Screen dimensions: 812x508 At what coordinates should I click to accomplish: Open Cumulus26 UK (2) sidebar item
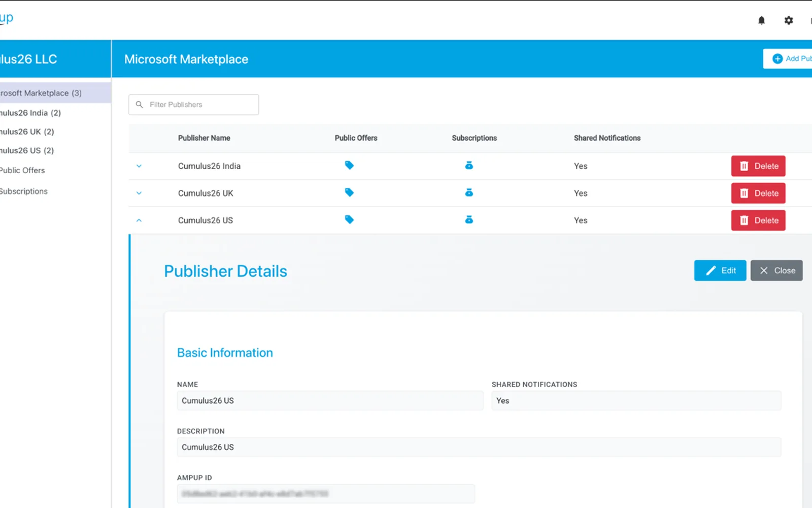pyautogui.click(x=27, y=132)
